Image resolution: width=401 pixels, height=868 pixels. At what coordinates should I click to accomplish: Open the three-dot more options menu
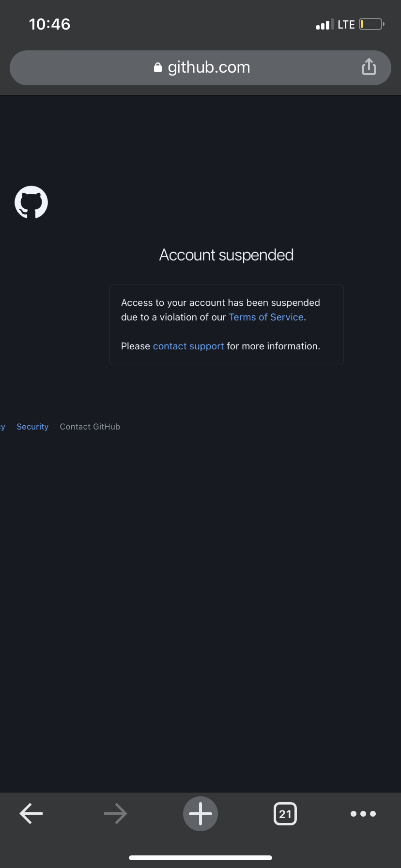363,813
